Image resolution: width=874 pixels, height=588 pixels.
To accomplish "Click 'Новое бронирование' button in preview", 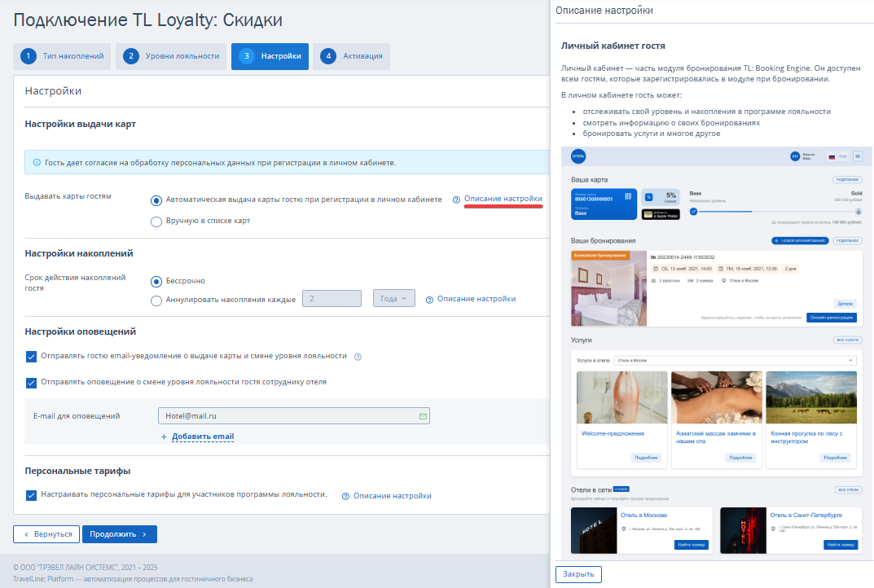I will click(x=800, y=241).
